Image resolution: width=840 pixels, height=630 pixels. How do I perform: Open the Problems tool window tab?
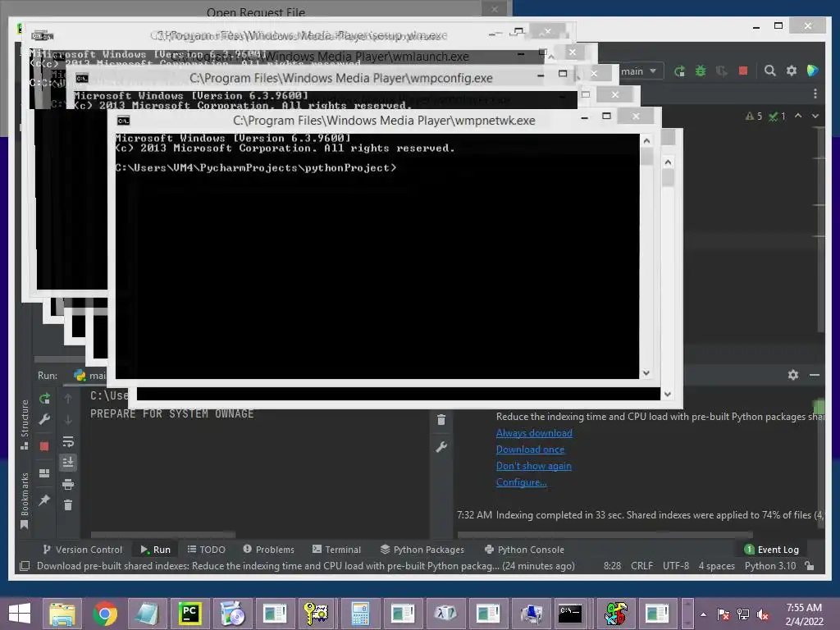pyautogui.click(x=269, y=550)
